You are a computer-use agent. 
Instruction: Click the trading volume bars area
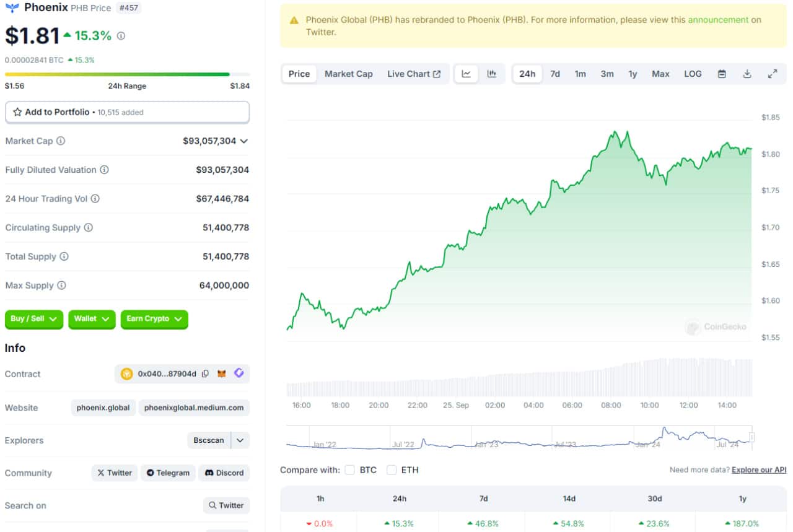[519, 378]
